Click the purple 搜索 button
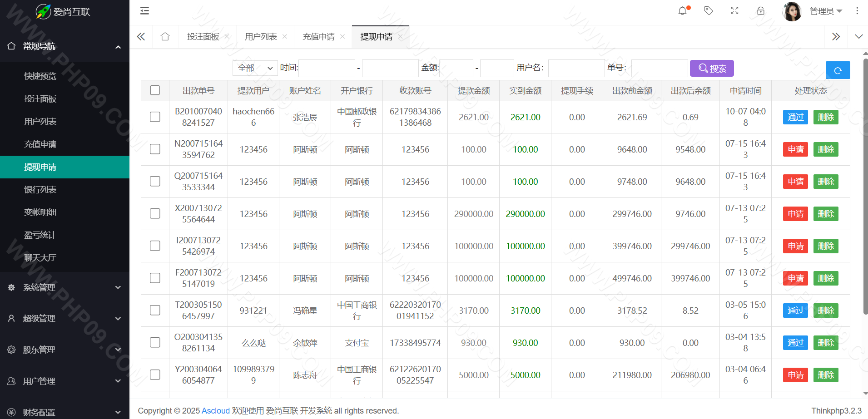Image resolution: width=868 pixels, height=419 pixels. (711, 69)
